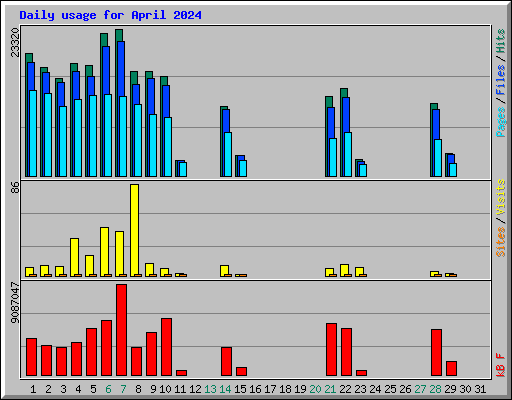Image resolution: width=512 pixels, height=400 pixels.
Task: Click the day 7 green axis label
Action: pos(123,389)
